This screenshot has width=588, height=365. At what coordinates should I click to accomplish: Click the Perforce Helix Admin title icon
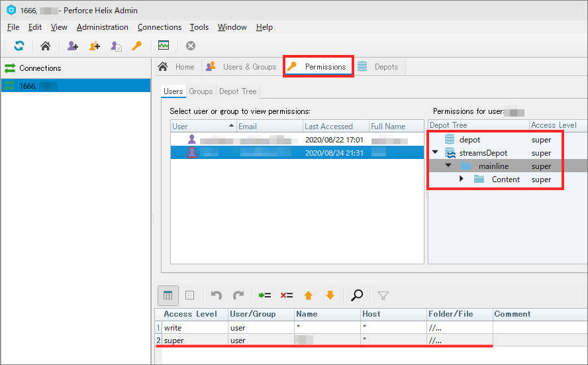(x=11, y=10)
